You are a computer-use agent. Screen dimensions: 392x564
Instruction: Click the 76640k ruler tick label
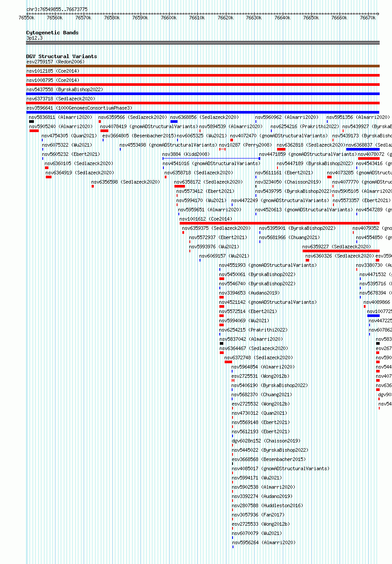282,18
